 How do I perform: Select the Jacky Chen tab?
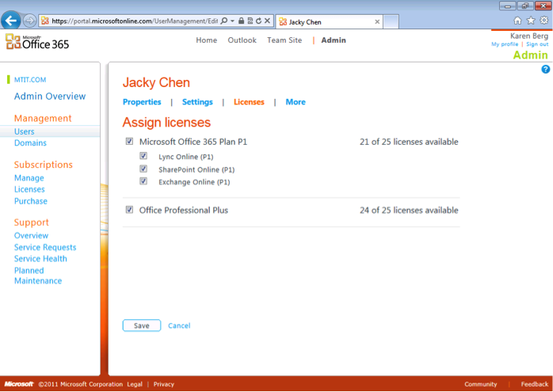tap(329, 22)
